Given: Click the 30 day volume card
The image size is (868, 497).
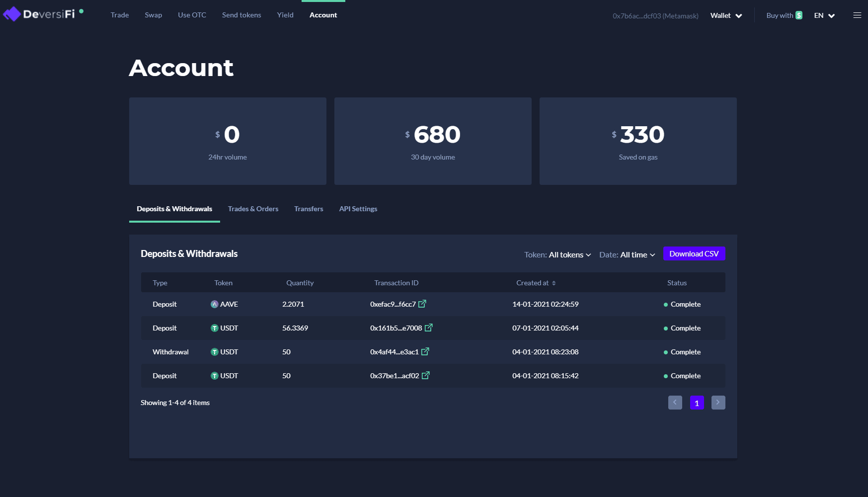Looking at the screenshot, I should click(433, 141).
